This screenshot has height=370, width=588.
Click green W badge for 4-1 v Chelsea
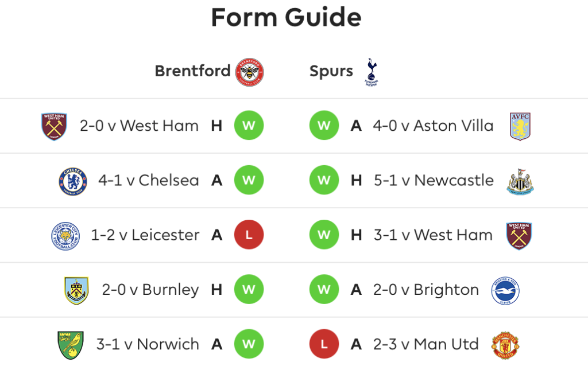point(249,180)
